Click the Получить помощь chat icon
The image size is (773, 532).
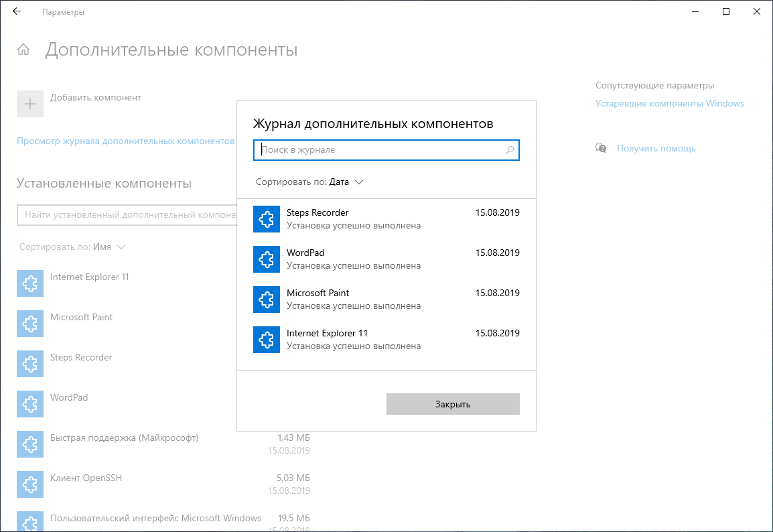[x=601, y=148]
